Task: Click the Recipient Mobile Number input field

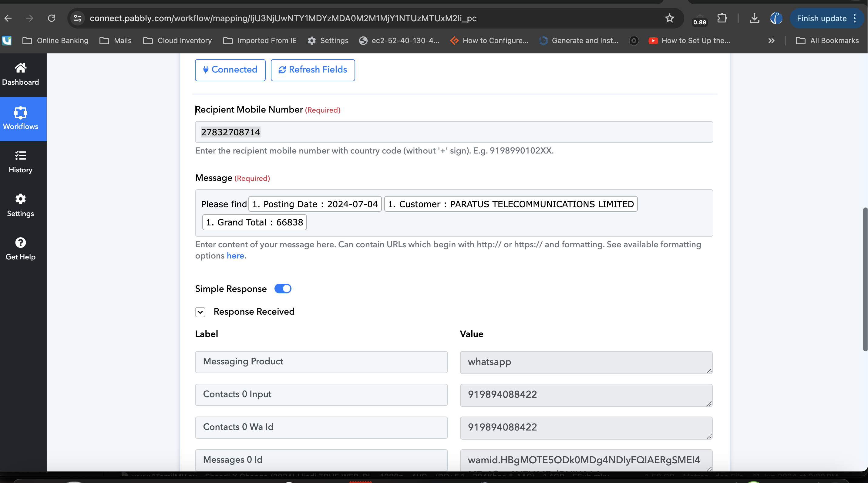Action: coord(454,132)
